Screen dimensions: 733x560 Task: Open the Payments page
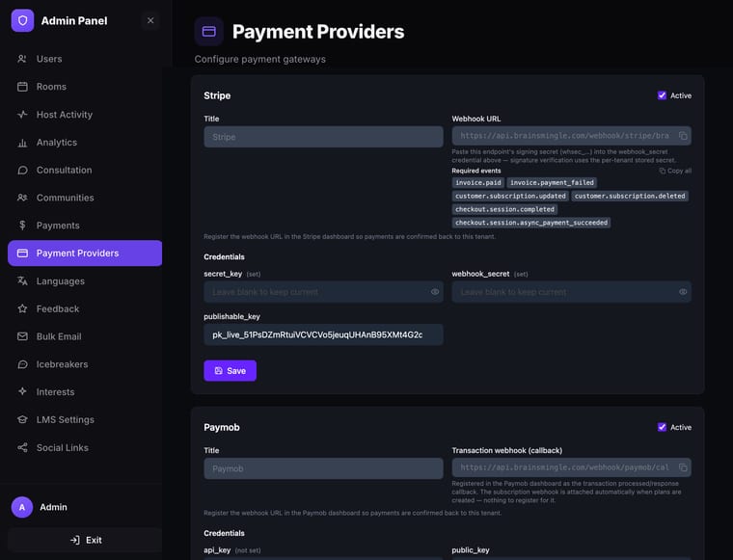[x=85, y=226]
